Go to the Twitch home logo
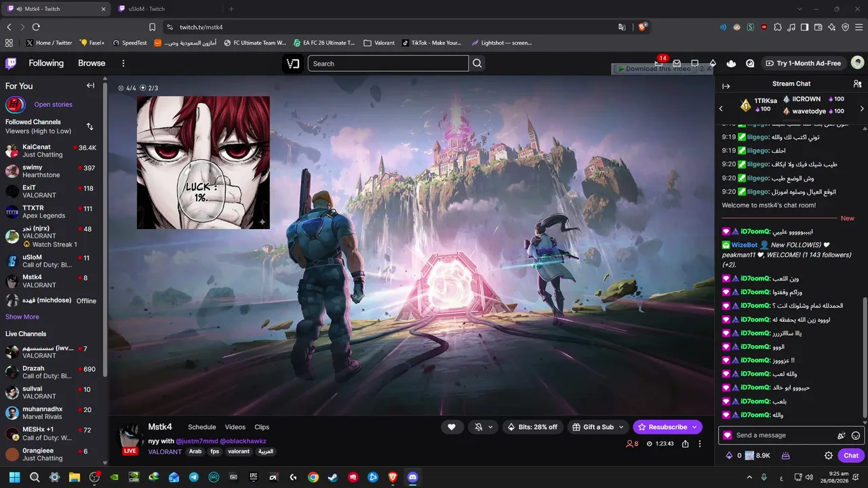The image size is (868, 488). [11, 63]
